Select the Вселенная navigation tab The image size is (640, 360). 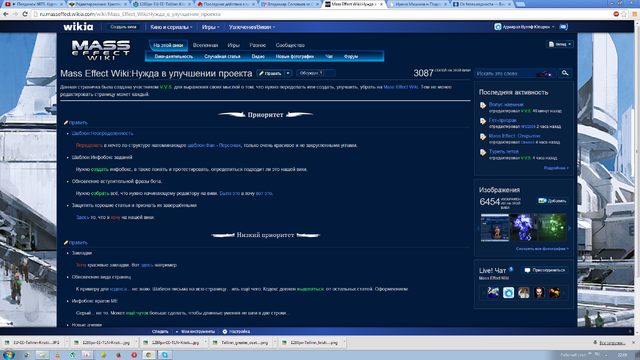coord(205,45)
